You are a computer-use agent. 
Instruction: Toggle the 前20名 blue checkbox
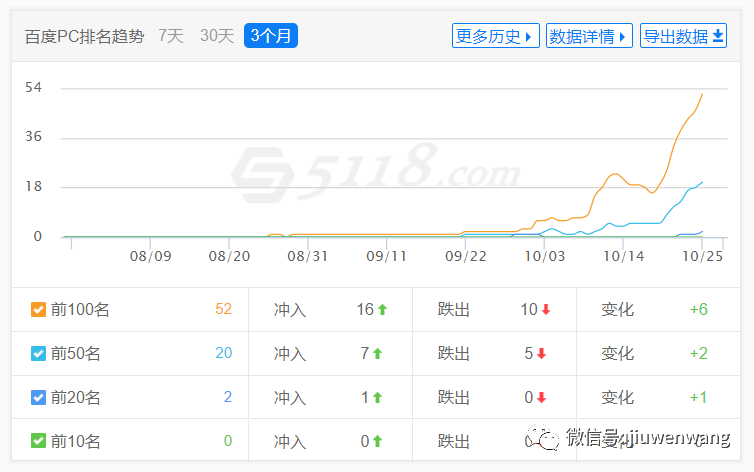click(x=38, y=398)
